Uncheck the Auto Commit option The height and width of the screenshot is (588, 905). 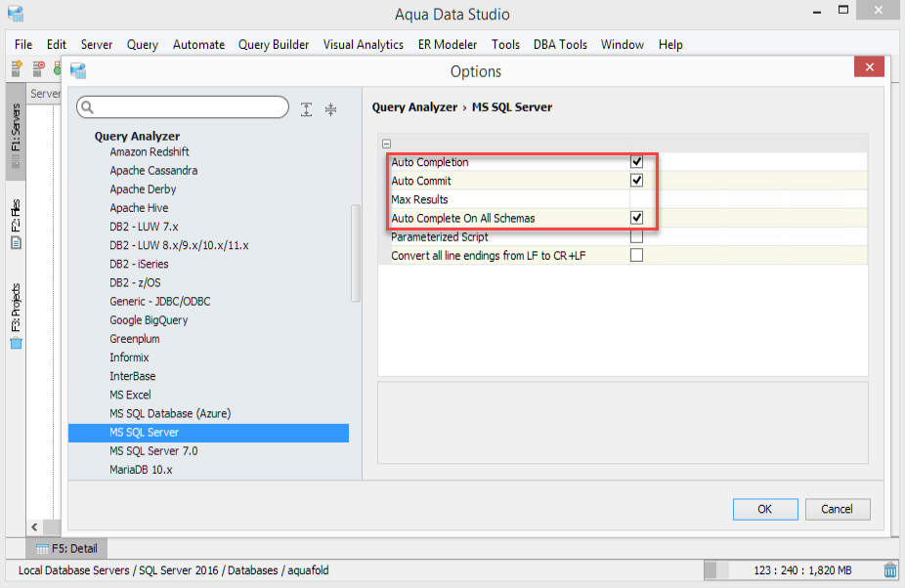(636, 181)
